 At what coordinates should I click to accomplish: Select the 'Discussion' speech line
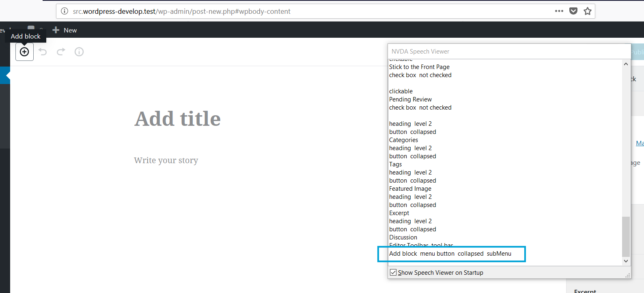(x=403, y=237)
